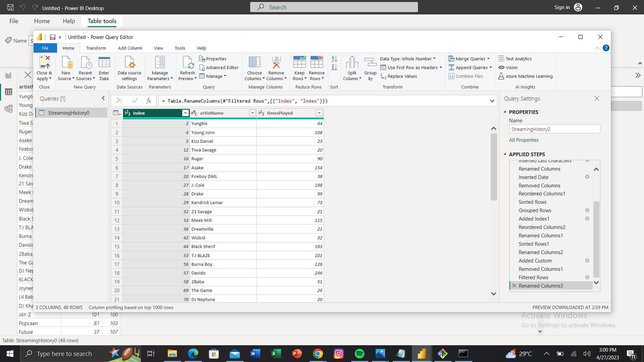The height and width of the screenshot is (362, 644).
Task: Open Table tools tab in Power BI Desktop
Action: click(x=102, y=21)
